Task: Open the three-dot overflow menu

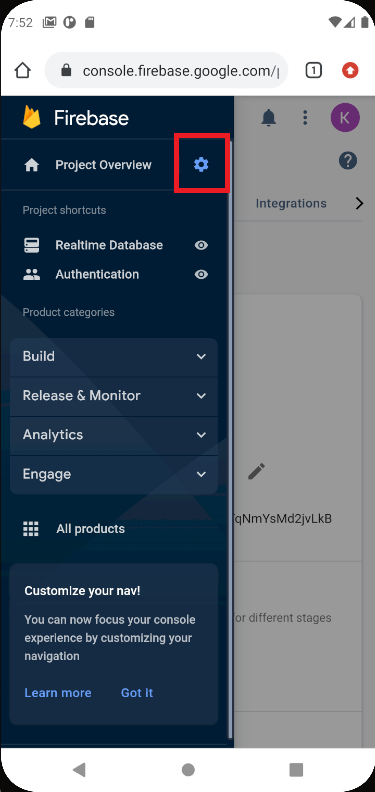Action: (305, 118)
